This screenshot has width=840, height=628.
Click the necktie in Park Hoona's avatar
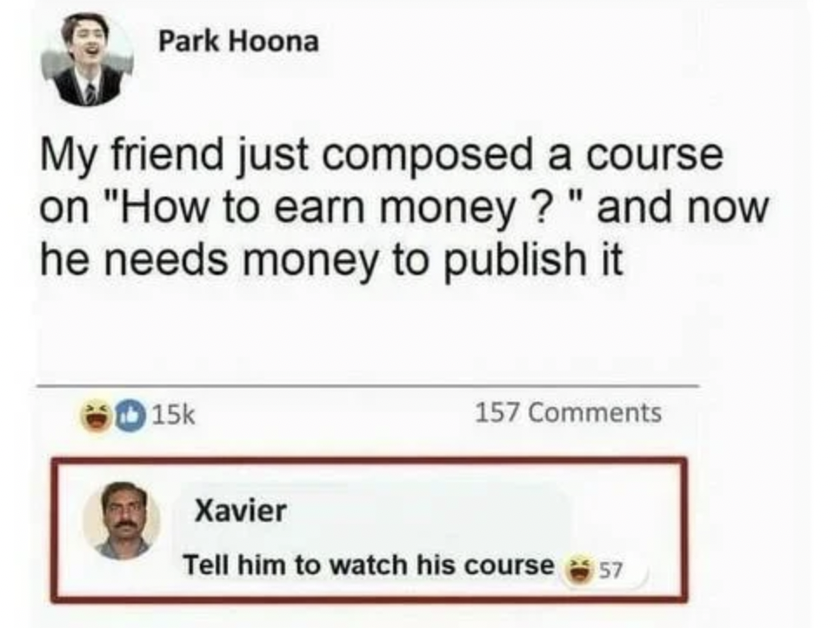pyautogui.click(x=90, y=94)
